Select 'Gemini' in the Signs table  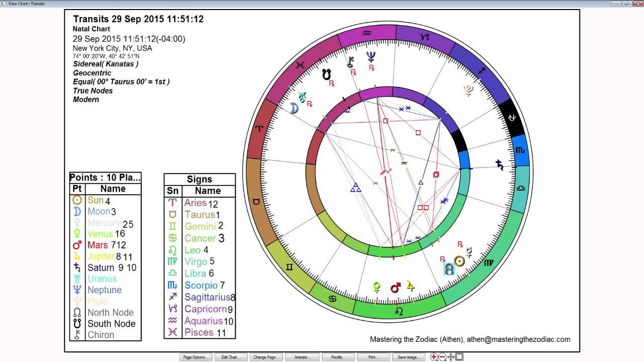[x=200, y=227]
